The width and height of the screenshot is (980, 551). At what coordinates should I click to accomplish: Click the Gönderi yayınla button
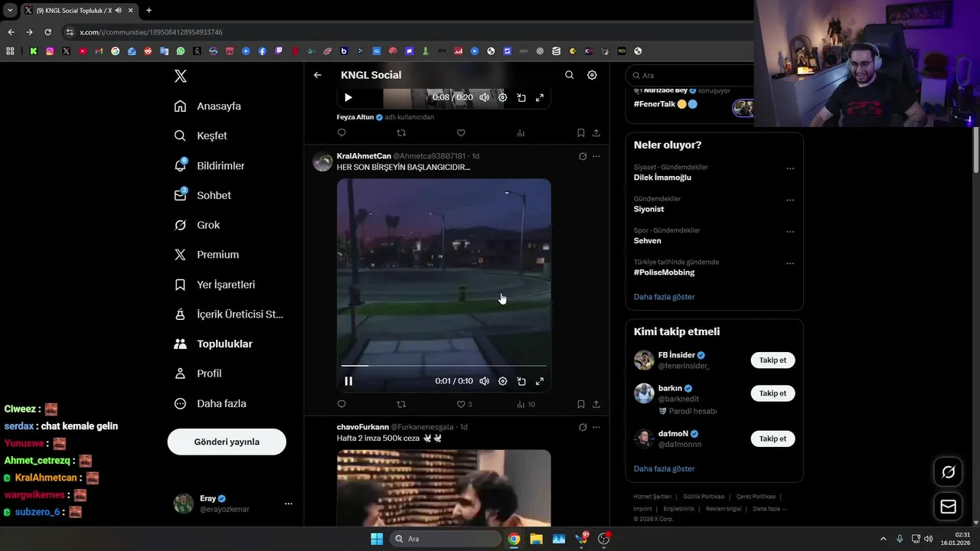[x=227, y=442]
